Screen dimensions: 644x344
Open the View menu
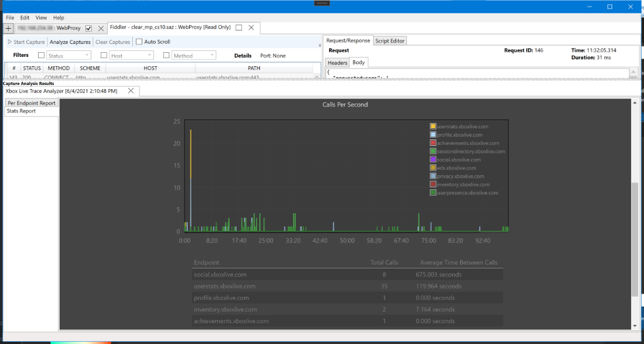pos(41,18)
